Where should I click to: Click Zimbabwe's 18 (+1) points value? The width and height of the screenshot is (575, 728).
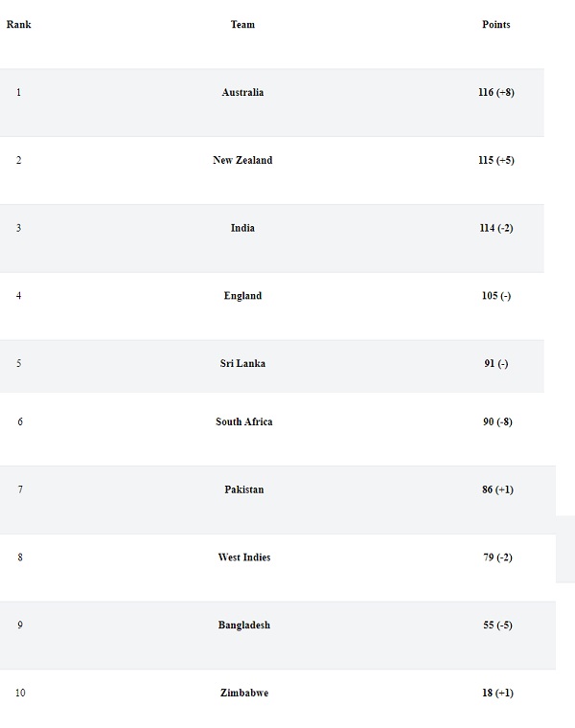coord(497,693)
